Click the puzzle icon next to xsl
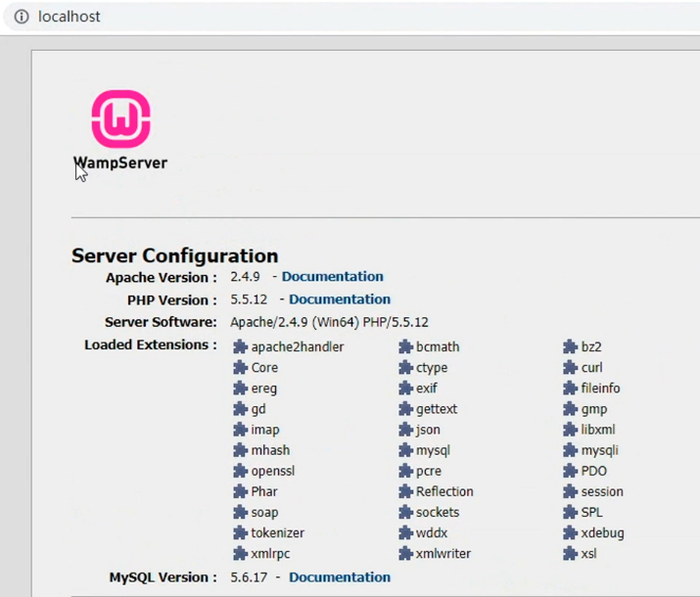700x597 pixels. point(570,554)
